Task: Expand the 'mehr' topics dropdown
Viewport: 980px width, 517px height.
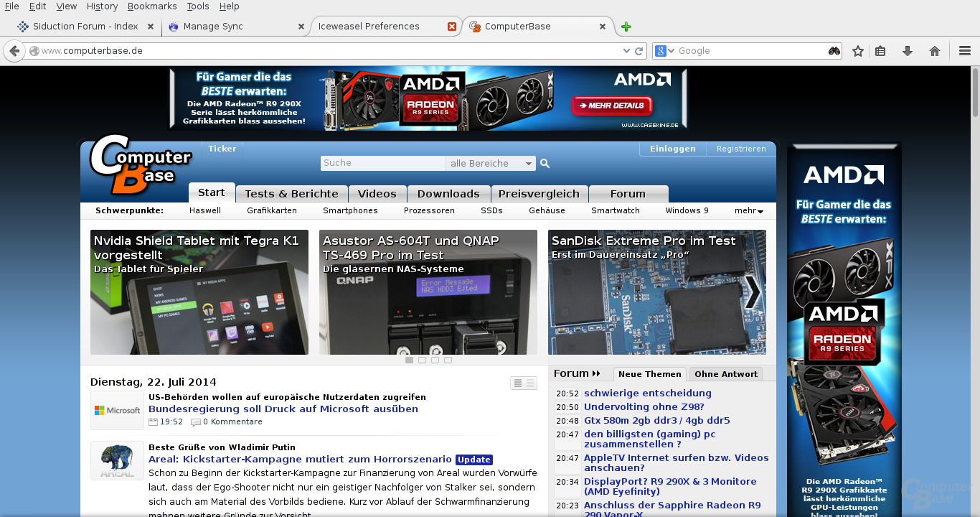Action: pyautogui.click(x=749, y=211)
